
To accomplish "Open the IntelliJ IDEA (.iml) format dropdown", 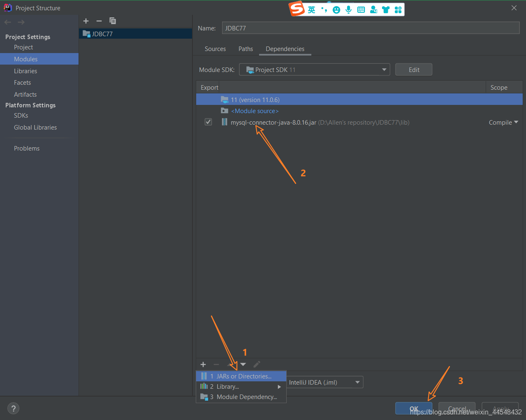I will [324, 382].
